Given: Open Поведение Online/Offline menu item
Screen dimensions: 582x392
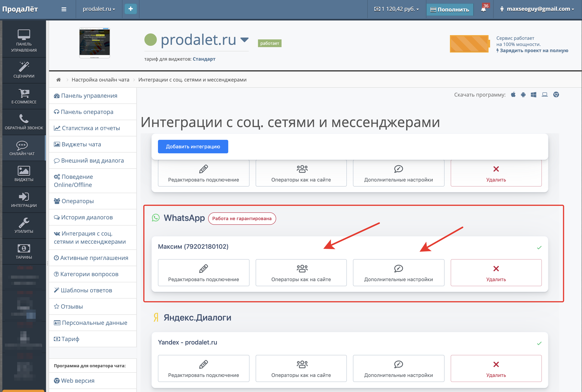Looking at the screenshot, I should click(x=92, y=181).
